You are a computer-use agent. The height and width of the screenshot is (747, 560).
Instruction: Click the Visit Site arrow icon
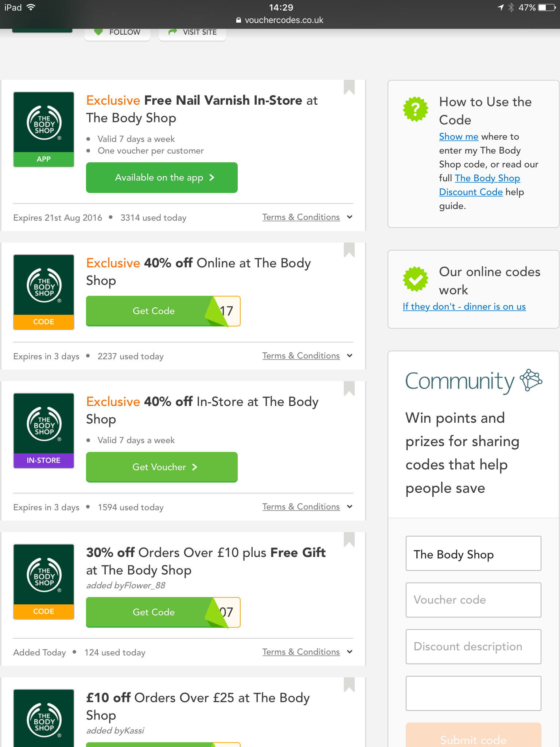[x=173, y=32]
